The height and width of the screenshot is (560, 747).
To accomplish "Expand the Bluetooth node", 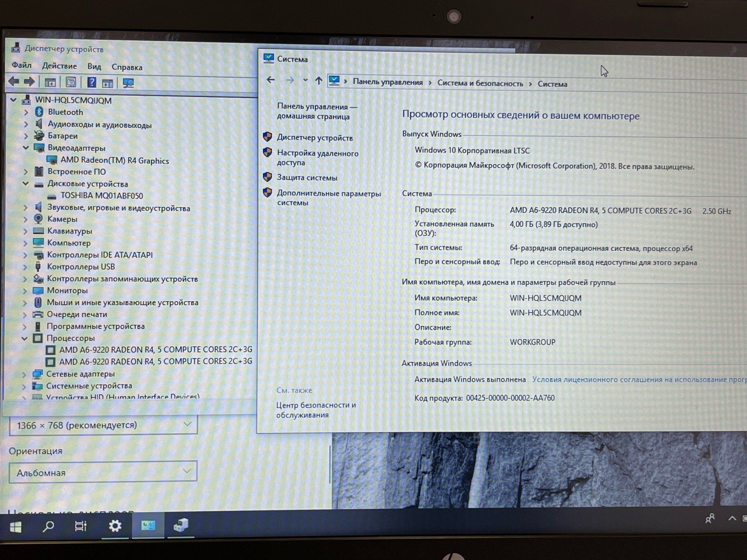I will coord(26,112).
